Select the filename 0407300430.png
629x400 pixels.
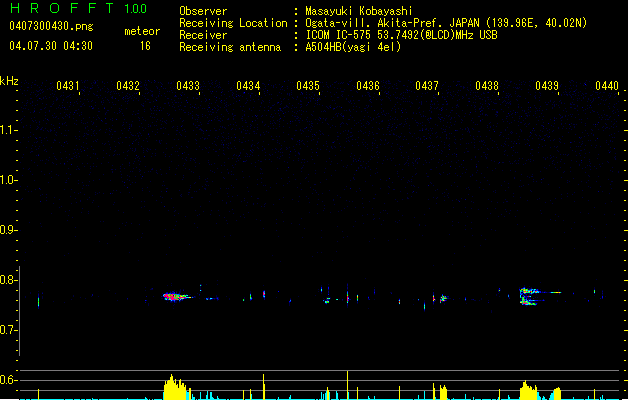pyautogui.click(x=51, y=26)
